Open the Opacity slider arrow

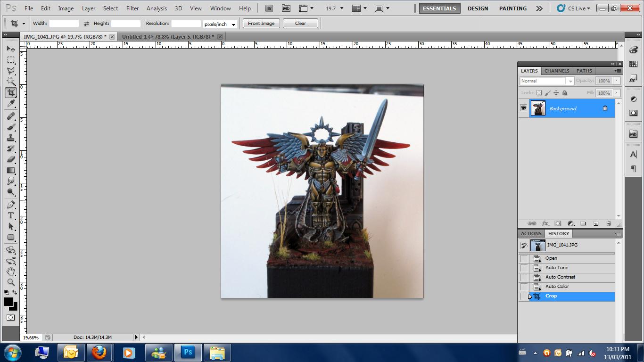tap(617, 81)
